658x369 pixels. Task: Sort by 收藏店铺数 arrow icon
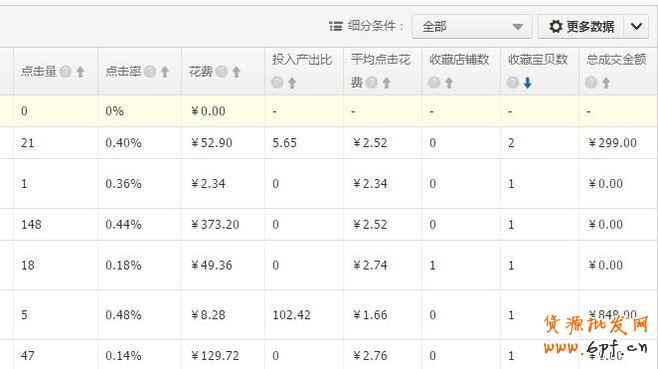449,83
